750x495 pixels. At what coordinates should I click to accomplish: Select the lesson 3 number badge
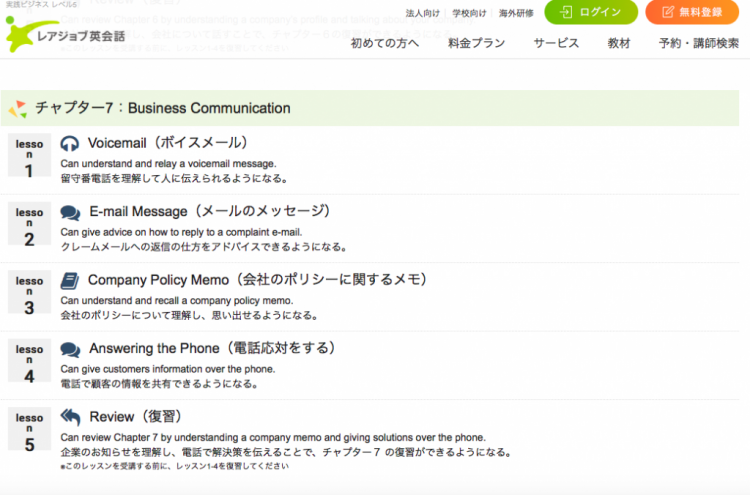pos(29,294)
